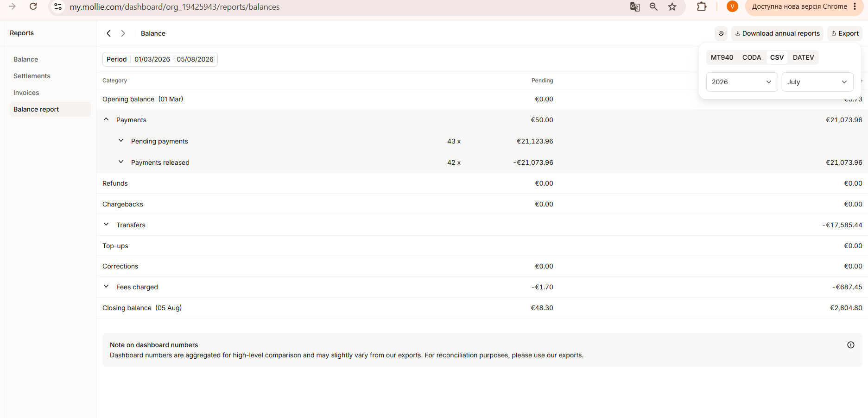Click the info icon in the dashboard note
Viewport: 868px width, 418px height.
coord(851,345)
